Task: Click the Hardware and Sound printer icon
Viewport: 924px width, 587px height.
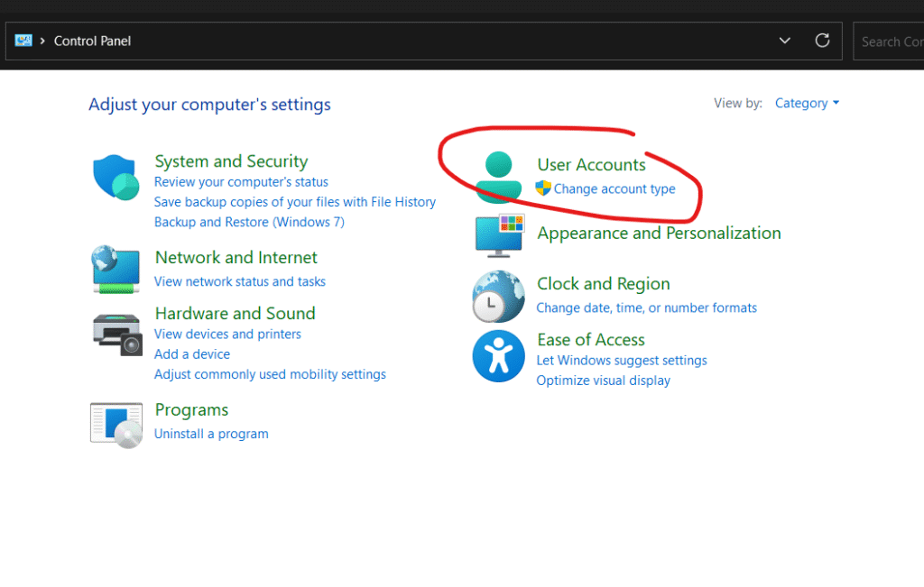Action: 117,334
